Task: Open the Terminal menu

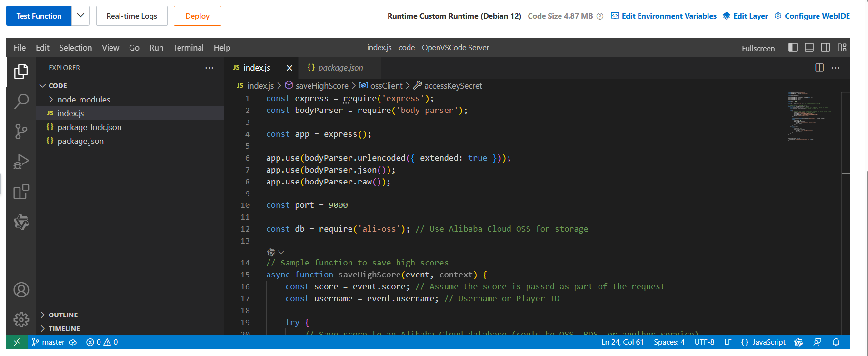Action: coord(188,48)
